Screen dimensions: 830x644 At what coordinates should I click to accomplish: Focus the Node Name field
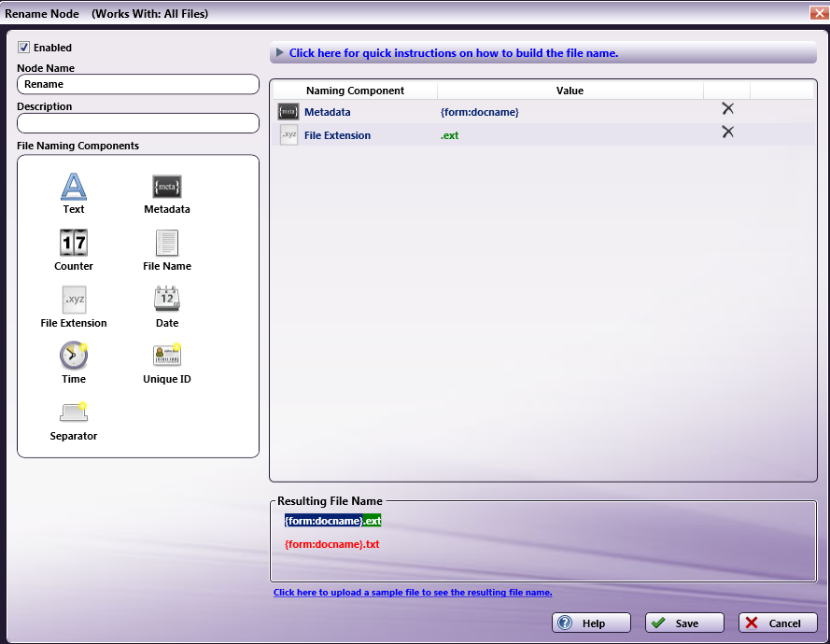pos(138,84)
